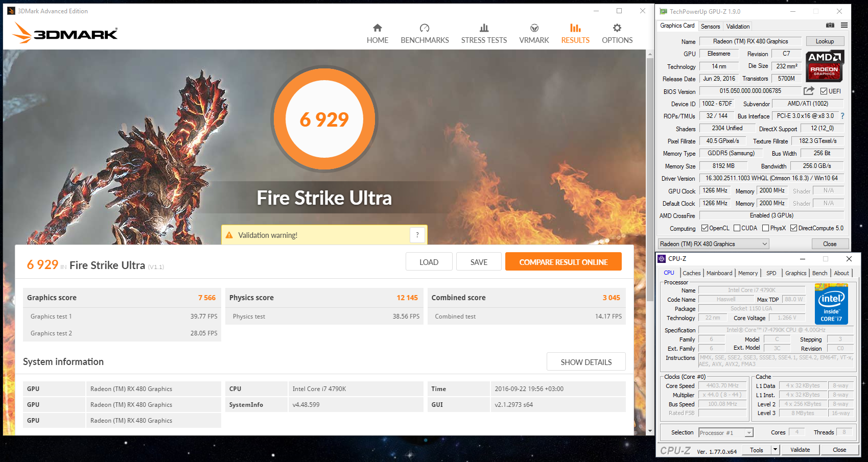This screenshot has height=462, width=868.
Task: Toggle the DirectCompute 5.0 checkbox
Action: coord(794,228)
